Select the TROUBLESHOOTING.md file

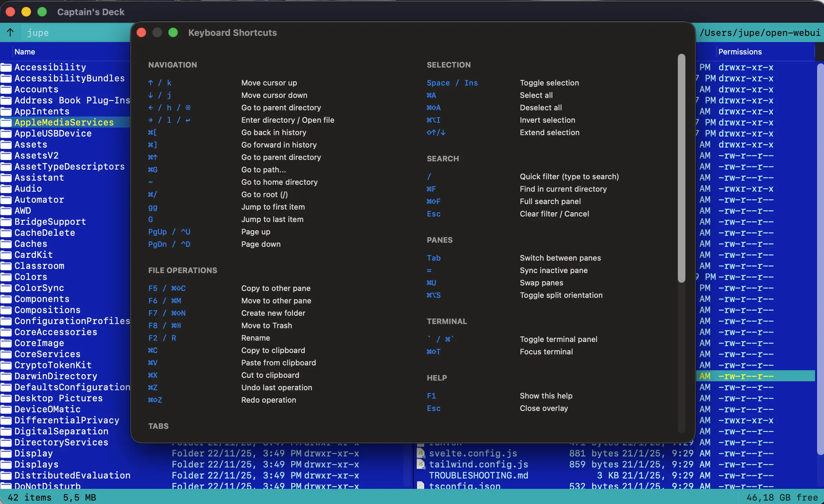[479, 475]
